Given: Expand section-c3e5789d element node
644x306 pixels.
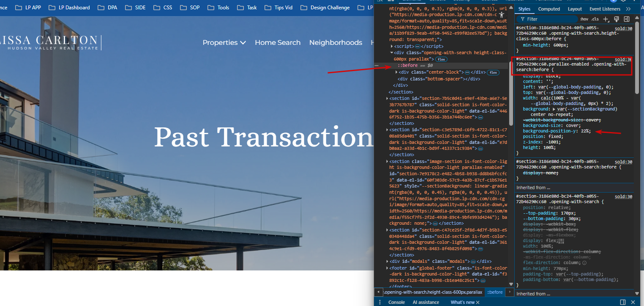Looking at the screenshot, I should 387,130.
